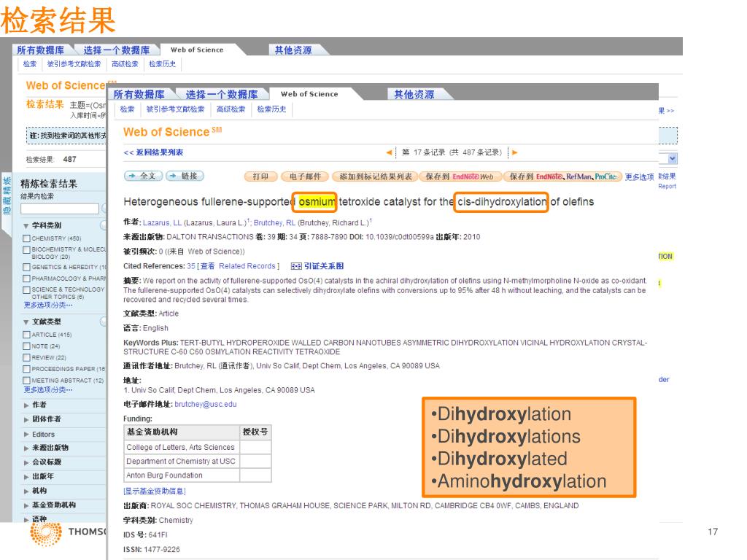Expand the 会议标题 conference titles section
Screen dimensions: 747x560
27,462
